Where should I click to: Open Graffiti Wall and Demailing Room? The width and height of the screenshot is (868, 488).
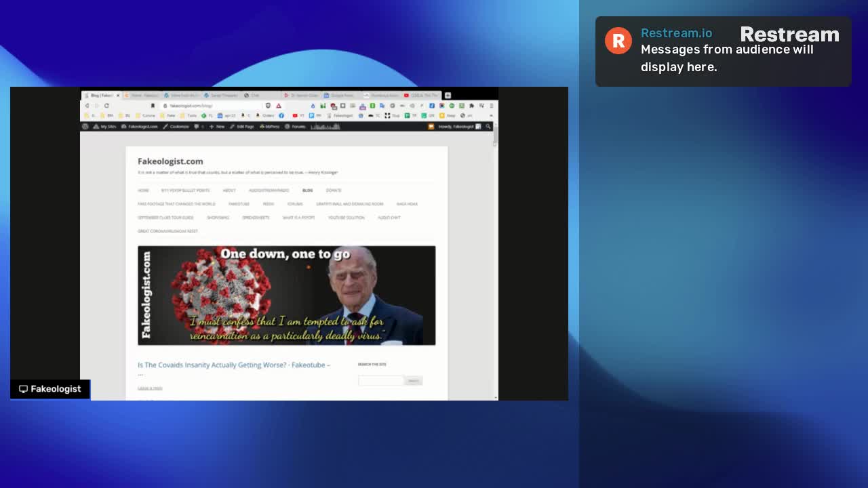coord(350,204)
